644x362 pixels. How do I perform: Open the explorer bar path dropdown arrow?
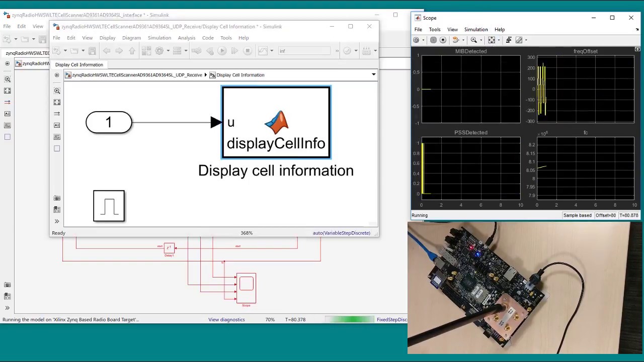[x=373, y=75]
